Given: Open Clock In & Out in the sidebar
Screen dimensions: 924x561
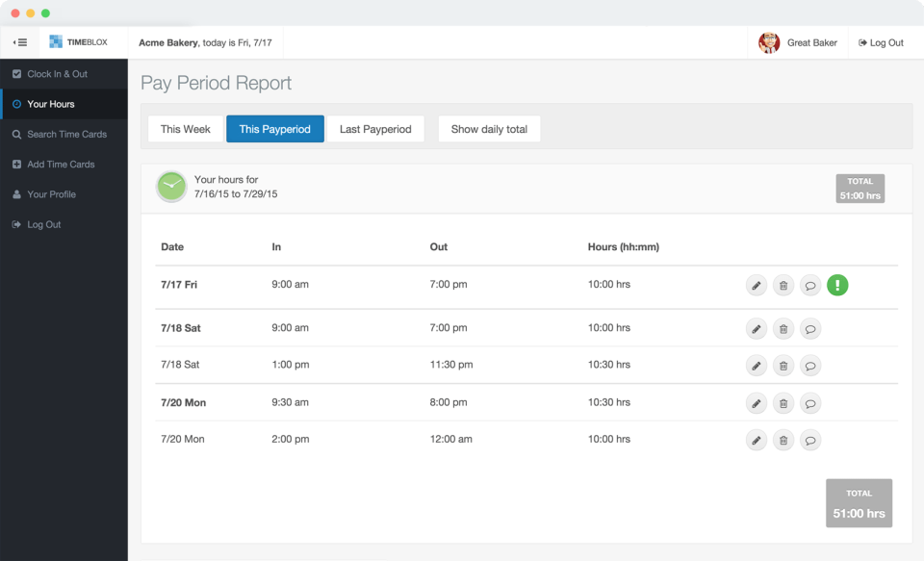Looking at the screenshot, I should click(x=57, y=74).
